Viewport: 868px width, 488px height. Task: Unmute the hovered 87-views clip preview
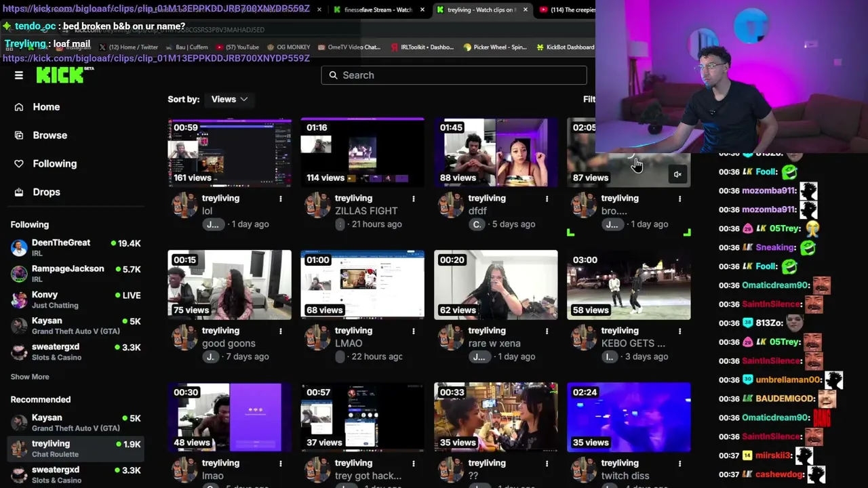point(677,175)
